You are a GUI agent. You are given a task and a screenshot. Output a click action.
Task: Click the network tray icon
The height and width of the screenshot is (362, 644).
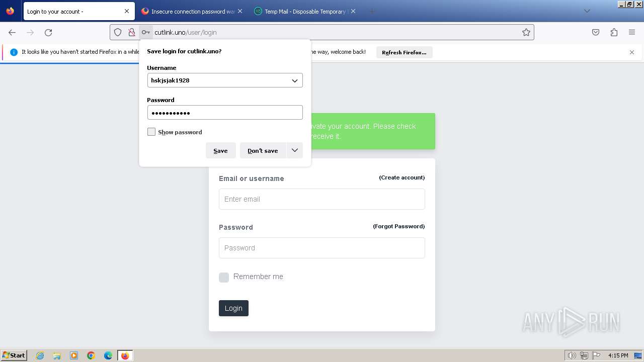point(584,355)
